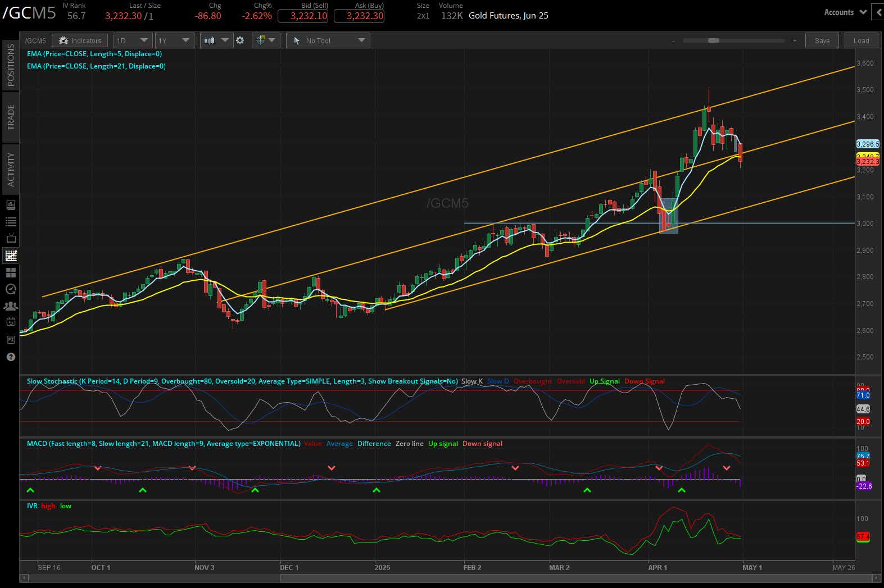Open the 1Y time range dropdown
884x588 pixels.
[x=174, y=40]
